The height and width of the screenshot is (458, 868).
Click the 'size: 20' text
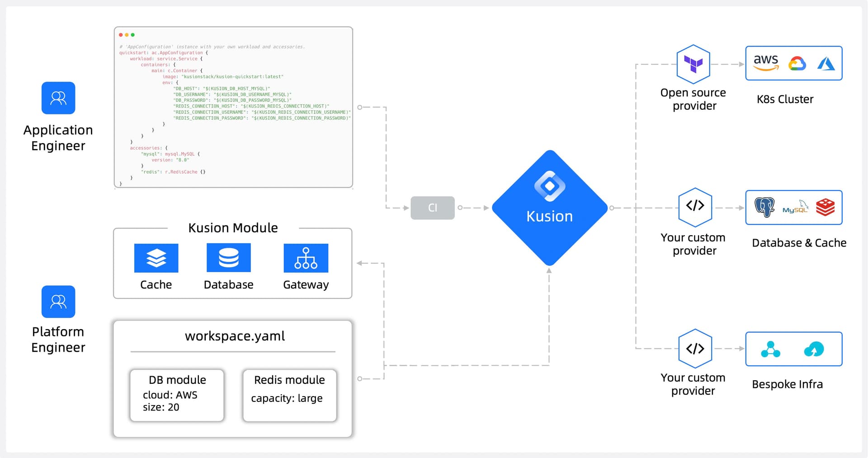161,407
